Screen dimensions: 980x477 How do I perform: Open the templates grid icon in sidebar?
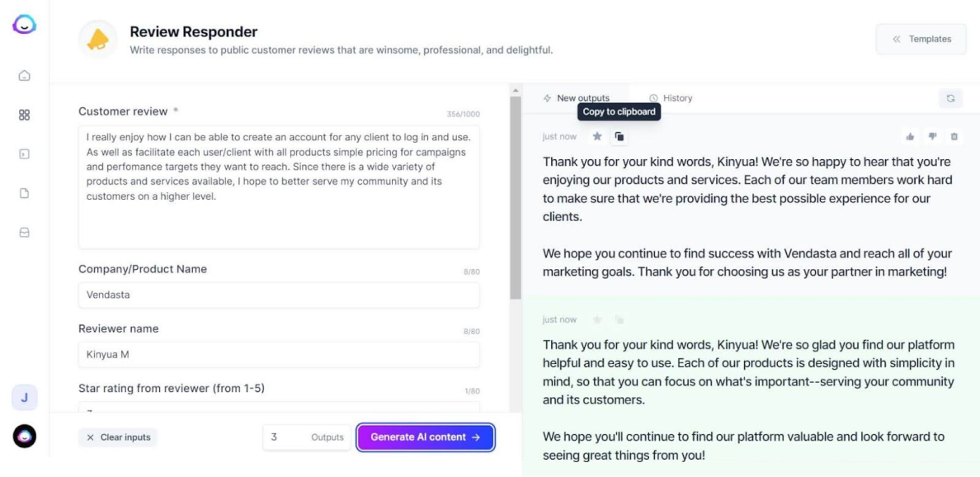(x=24, y=115)
